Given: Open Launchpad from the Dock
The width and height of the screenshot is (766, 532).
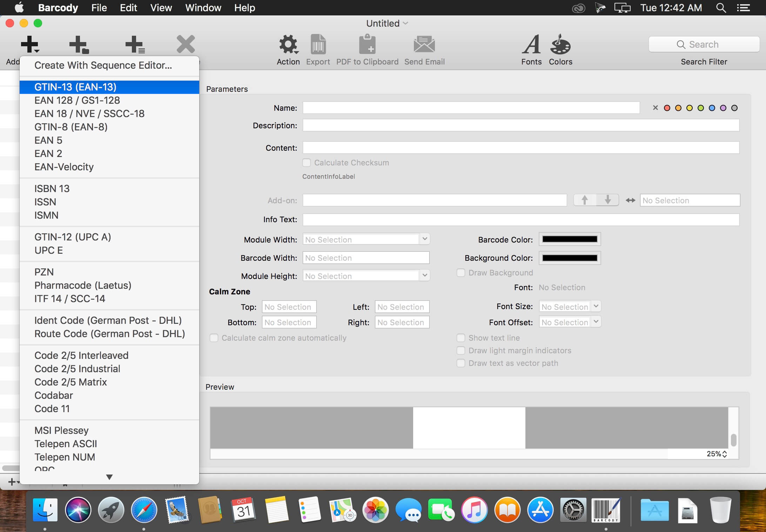Looking at the screenshot, I should (111, 510).
